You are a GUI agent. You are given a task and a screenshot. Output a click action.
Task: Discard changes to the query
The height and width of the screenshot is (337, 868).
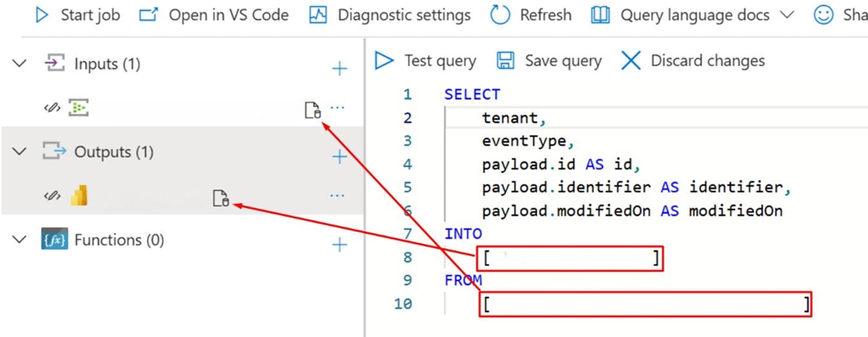coord(693,60)
